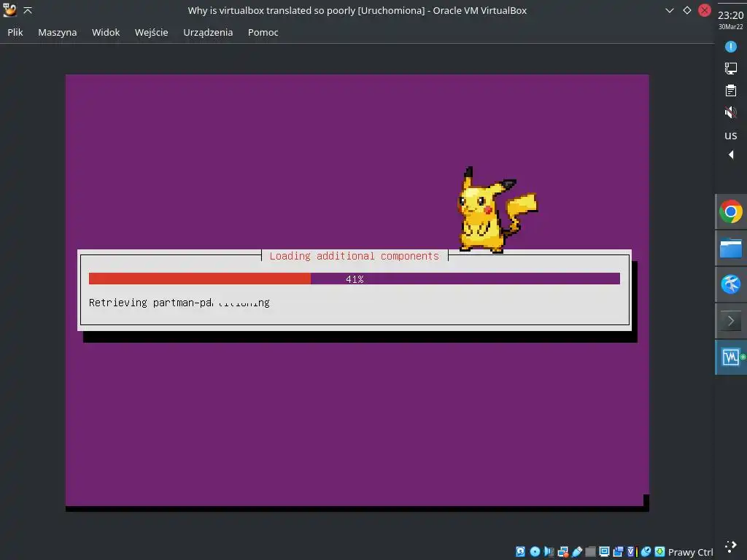The width and height of the screenshot is (747, 560).
Task: Open the Widok menu
Action: (x=106, y=32)
